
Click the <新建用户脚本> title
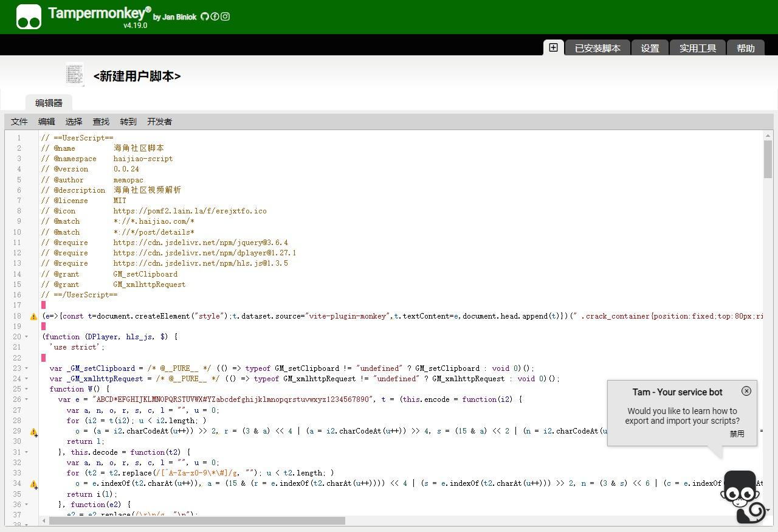point(137,76)
